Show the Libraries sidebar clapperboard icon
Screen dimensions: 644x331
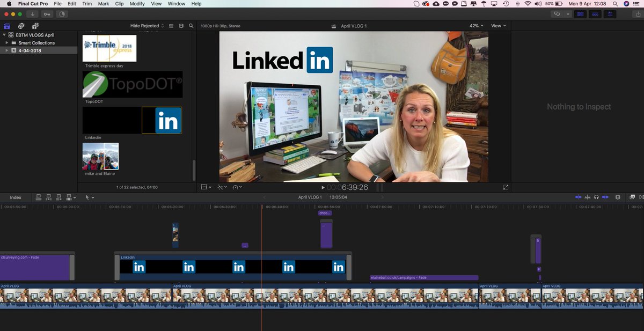click(7, 26)
